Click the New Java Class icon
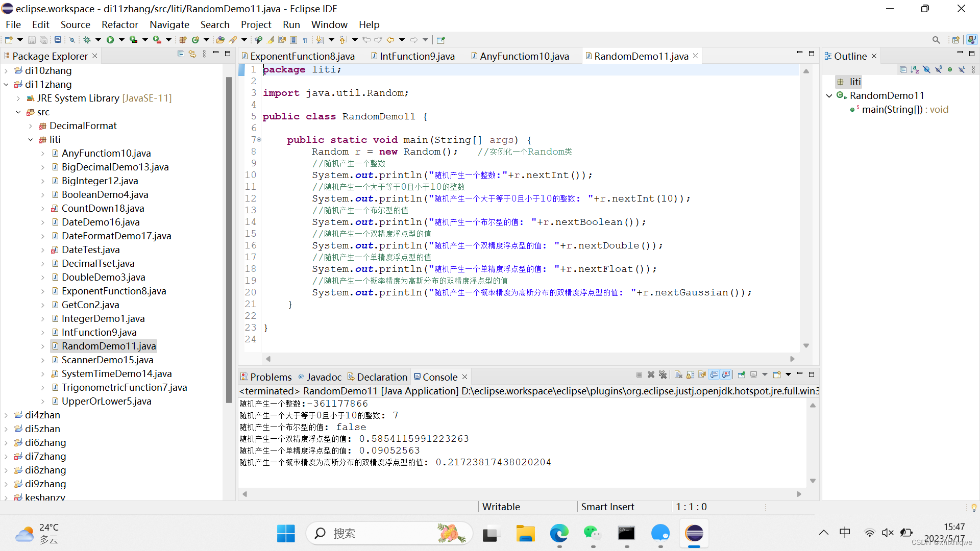This screenshot has height=551, width=980. pos(195,40)
